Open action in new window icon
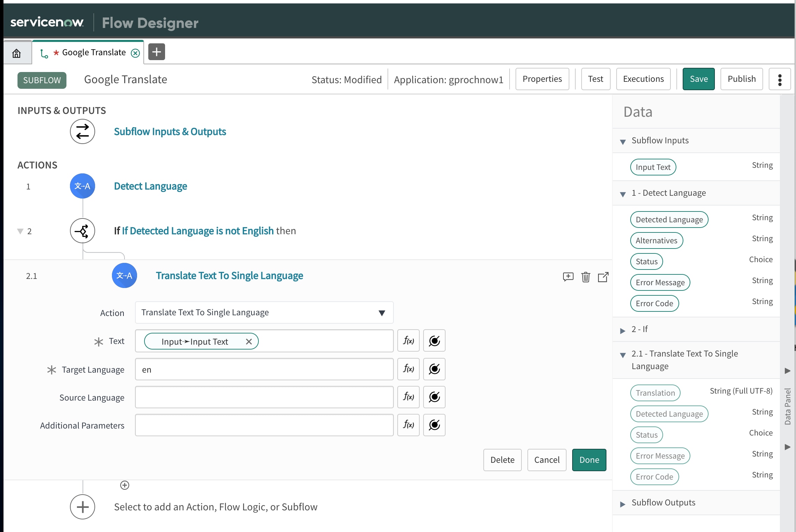 (x=603, y=277)
